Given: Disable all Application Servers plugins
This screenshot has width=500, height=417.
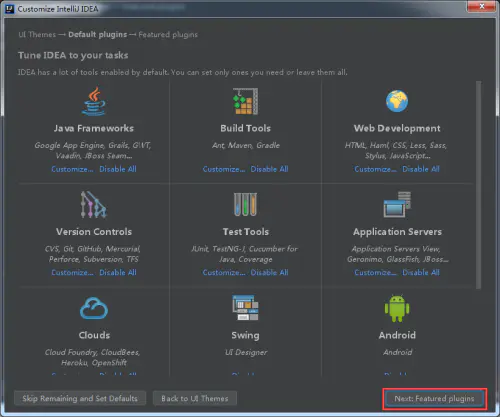Looking at the screenshot, I should [x=421, y=272].
